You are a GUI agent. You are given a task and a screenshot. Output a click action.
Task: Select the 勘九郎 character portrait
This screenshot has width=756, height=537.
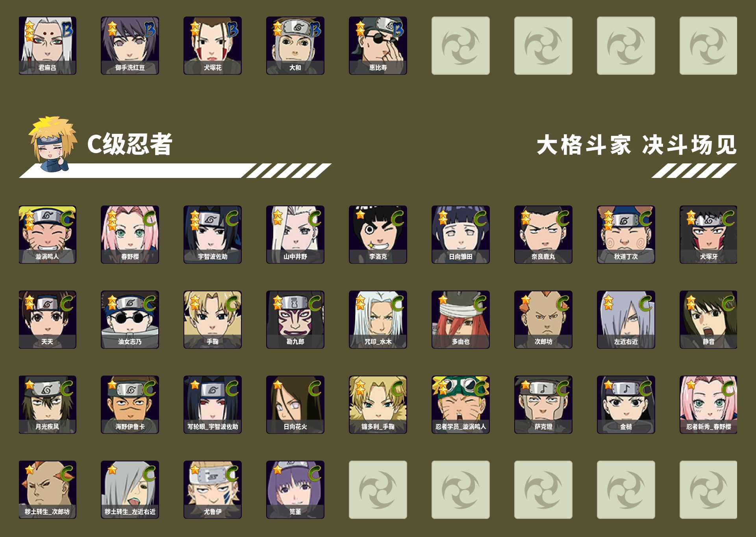pyautogui.click(x=295, y=320)
